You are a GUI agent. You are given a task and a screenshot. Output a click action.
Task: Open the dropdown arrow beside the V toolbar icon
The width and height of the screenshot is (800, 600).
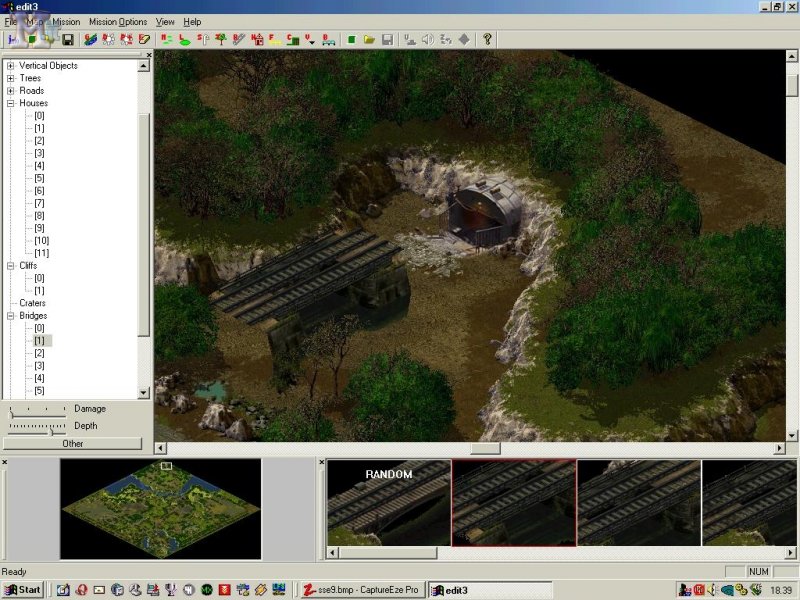pos(315,43)
